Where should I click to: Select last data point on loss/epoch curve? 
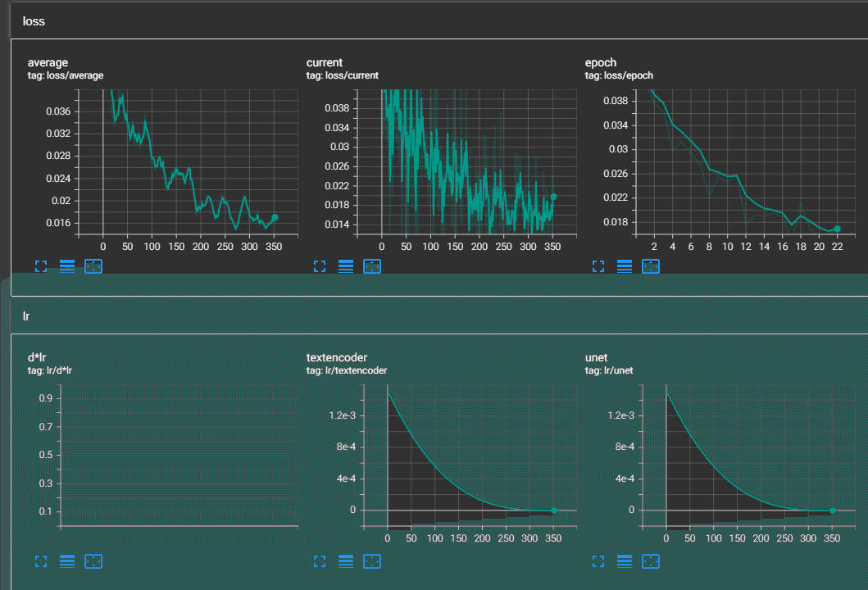coord(837,229)
